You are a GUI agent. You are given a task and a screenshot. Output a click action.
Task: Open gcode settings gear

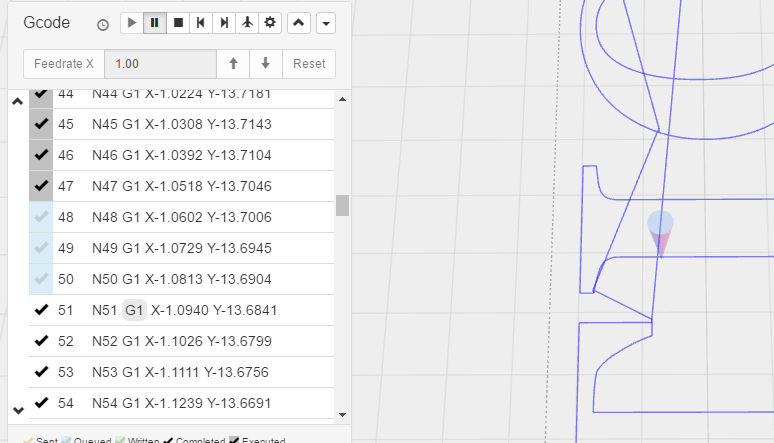click(270, 23)
